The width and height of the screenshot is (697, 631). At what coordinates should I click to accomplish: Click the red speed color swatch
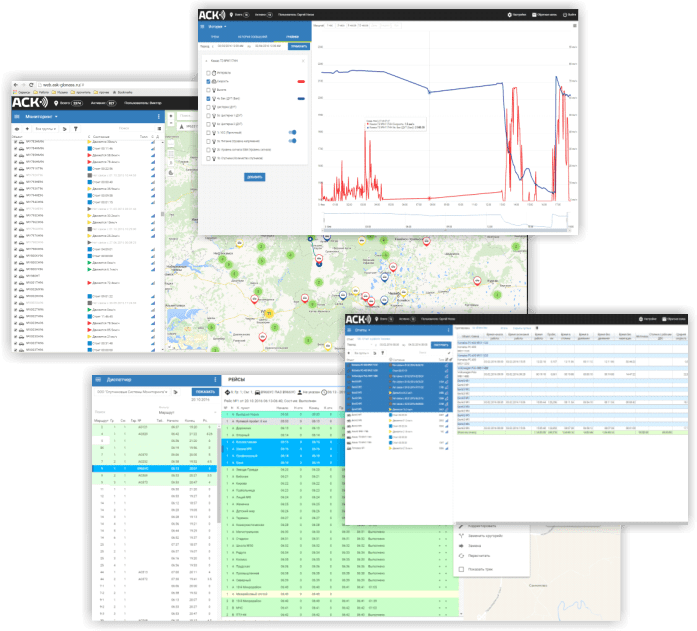click(301, 82)
